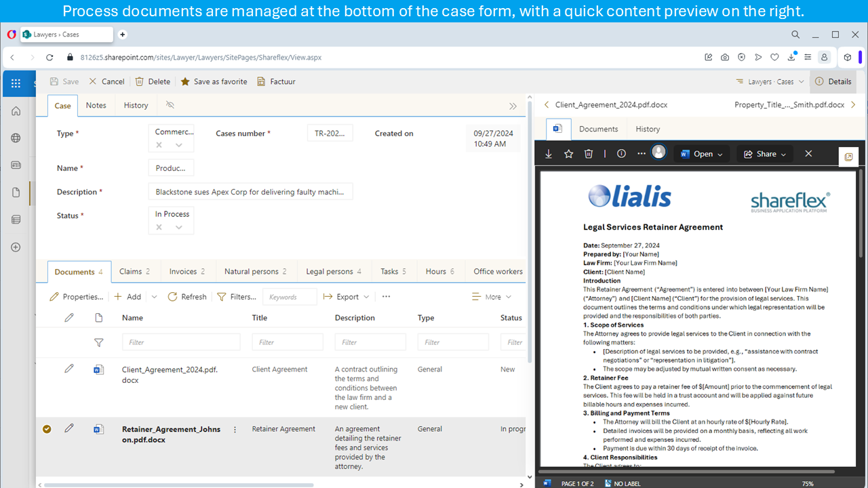This screenshot has height=488, width=868.
Task: Open the globe sites icon in sidebar
Action: pos(16,138)
